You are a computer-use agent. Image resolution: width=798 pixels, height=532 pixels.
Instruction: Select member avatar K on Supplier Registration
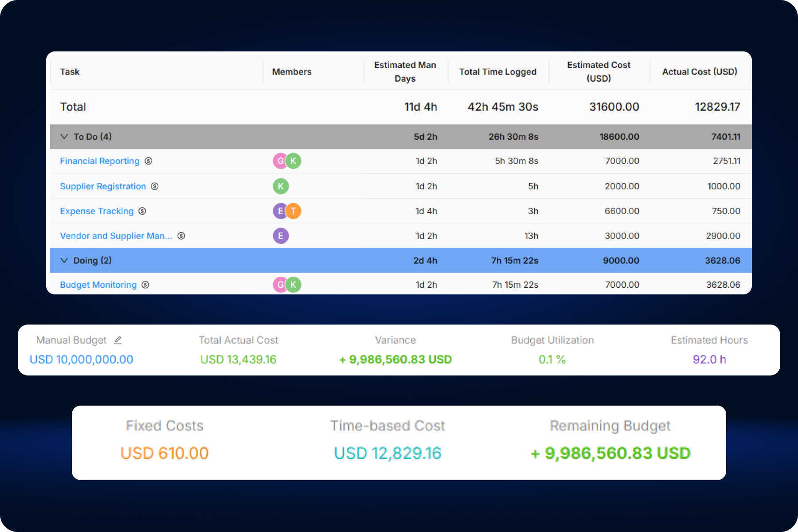click(x=281, y=186)
